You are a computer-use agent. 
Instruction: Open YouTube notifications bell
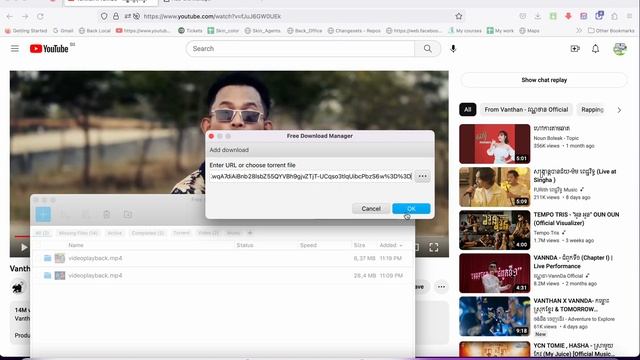pyautogui.click(x=596, y=49)
